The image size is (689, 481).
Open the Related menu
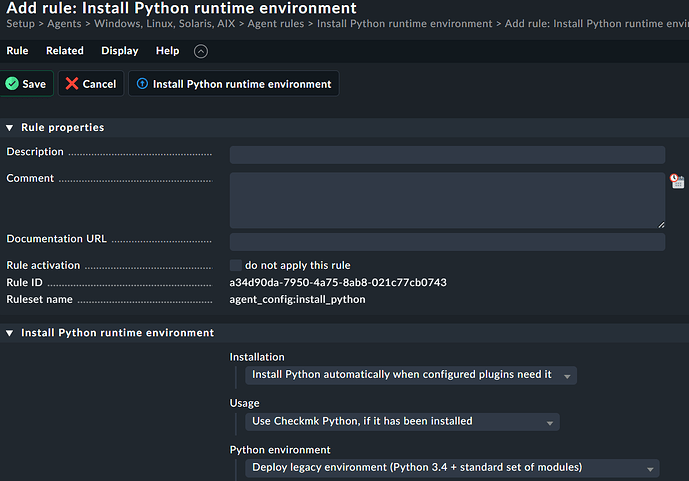65,51
